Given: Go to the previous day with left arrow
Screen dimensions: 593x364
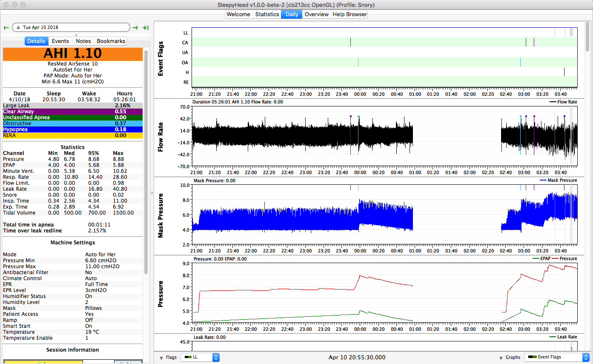Looking at the screenshot, I should 6,28.
